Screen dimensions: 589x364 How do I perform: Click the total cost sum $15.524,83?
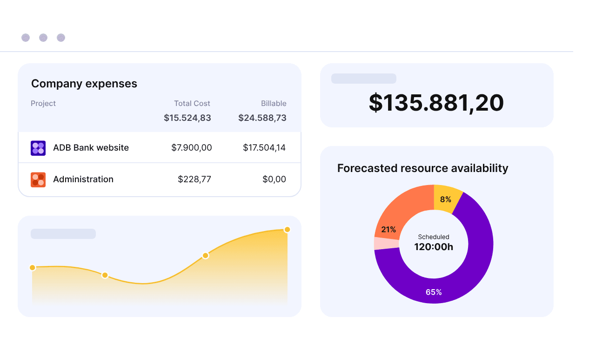[187, 118]
